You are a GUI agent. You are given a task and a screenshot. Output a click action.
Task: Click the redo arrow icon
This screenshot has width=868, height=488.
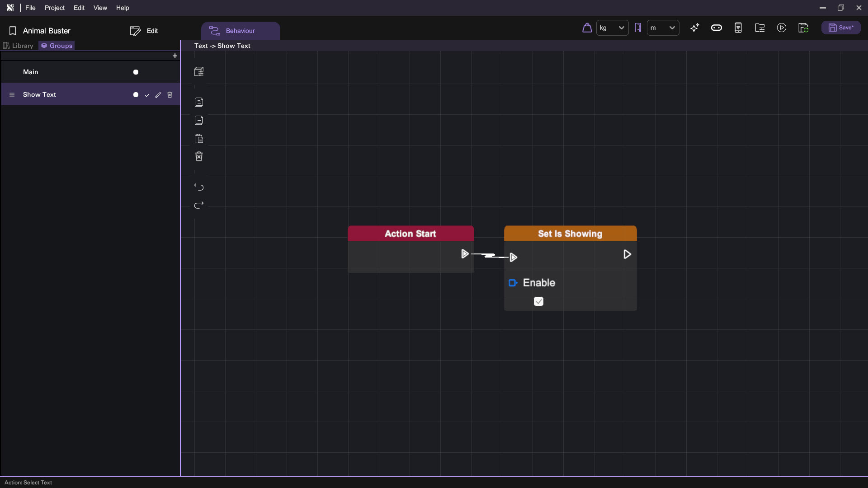[x=199, y=205]
